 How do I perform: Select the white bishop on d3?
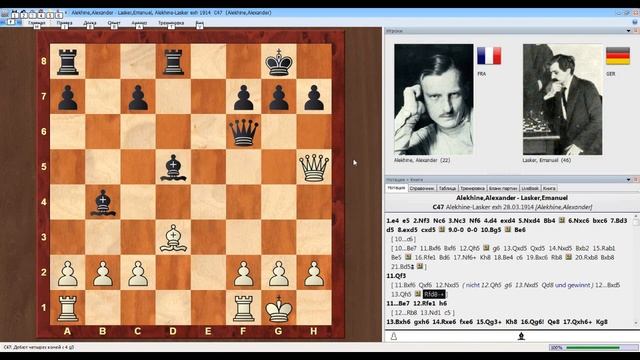tap(173, 238)
